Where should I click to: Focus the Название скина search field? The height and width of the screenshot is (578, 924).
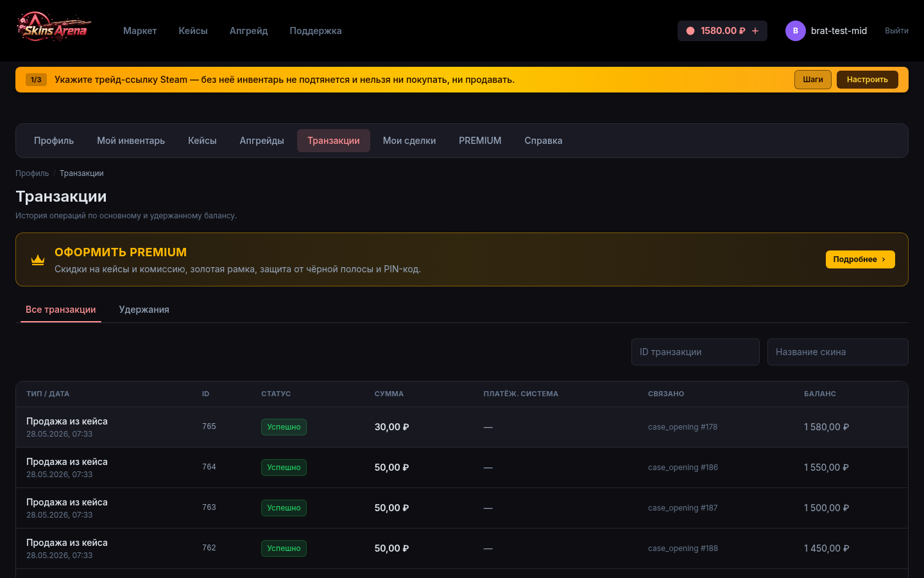click(838, 352)
